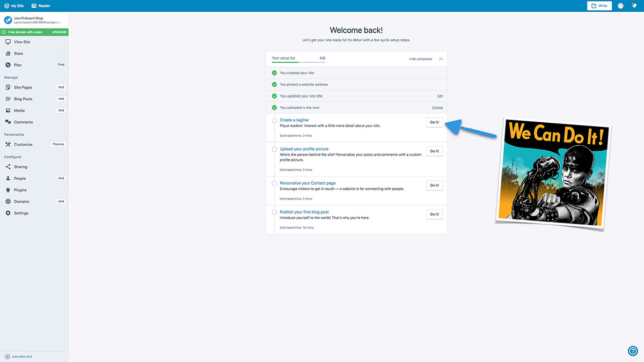Open the user profile avatar icon

(x=620, y=6)
